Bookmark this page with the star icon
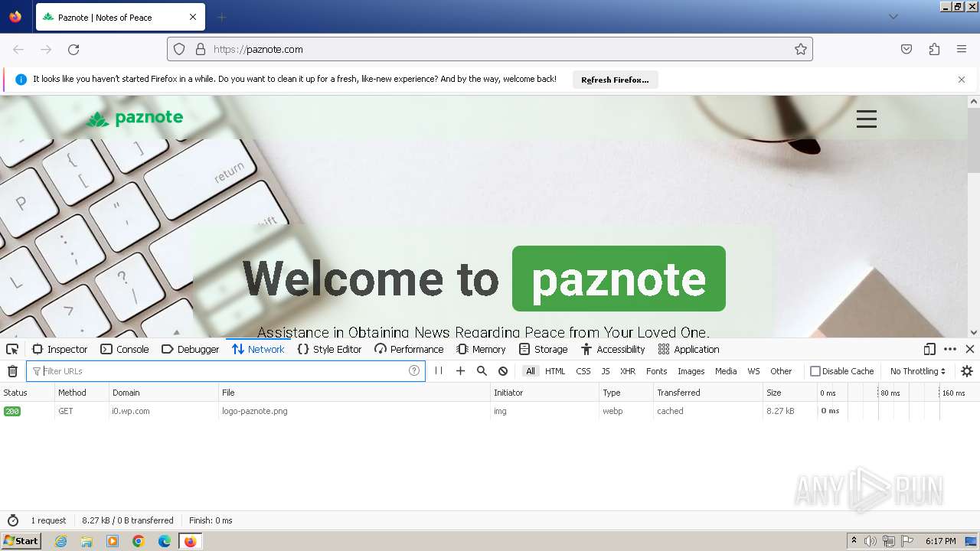This screenshot has width=980, height=551. [801, 49]
